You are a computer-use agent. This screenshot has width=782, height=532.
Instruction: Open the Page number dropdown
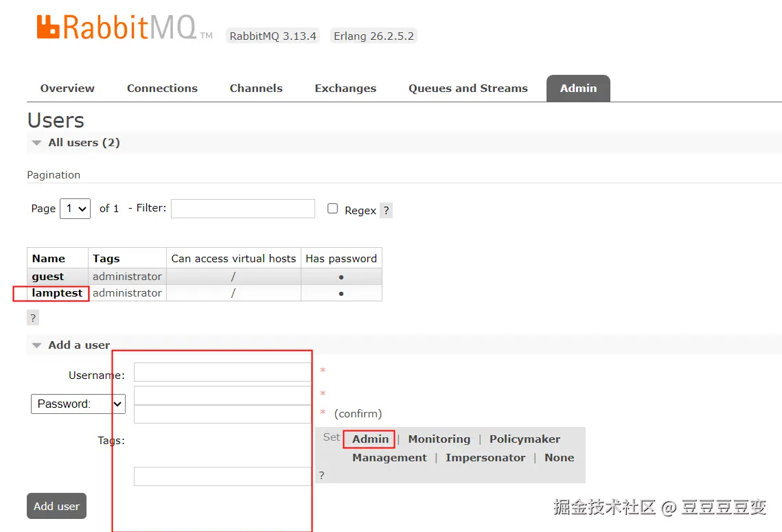[x=76, y=209]
